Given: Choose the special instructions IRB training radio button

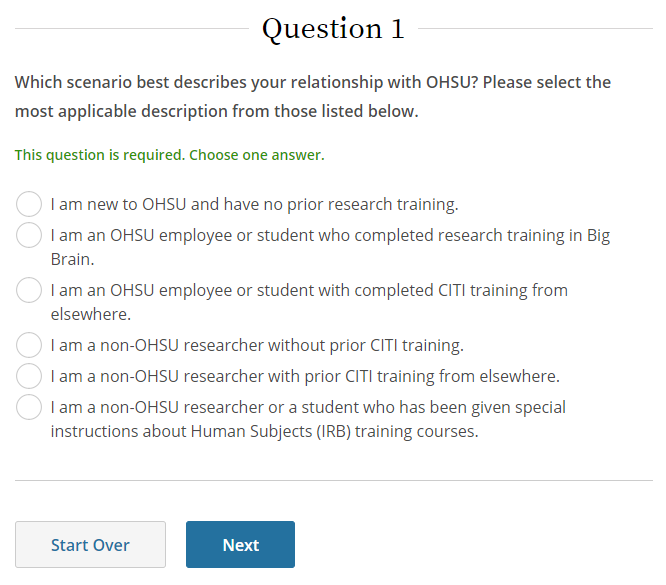Looking at the screenshot, I should pos(29,408).
